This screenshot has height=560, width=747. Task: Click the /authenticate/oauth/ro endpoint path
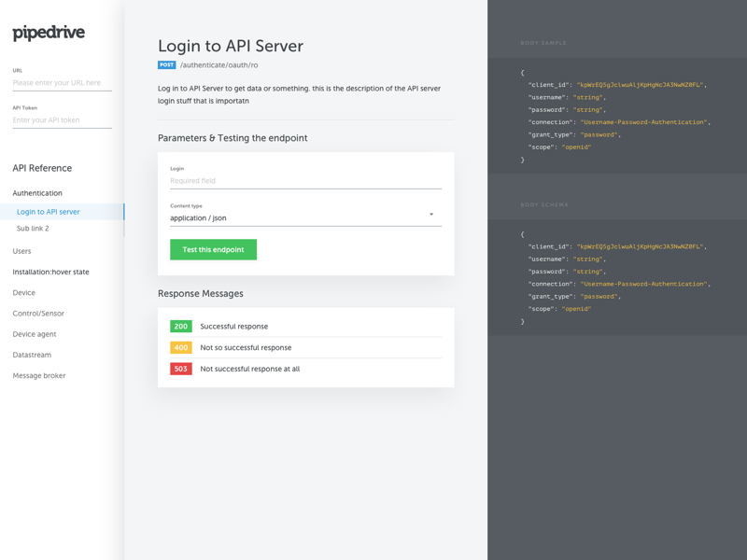click(x=219, y=65)
